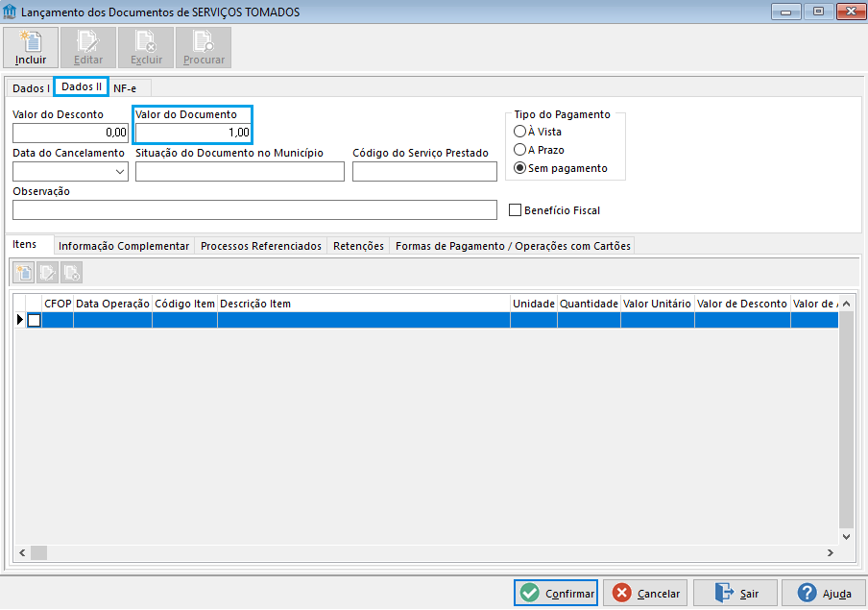Delete item icon in Itens toolbar

(x=71, y=273)
